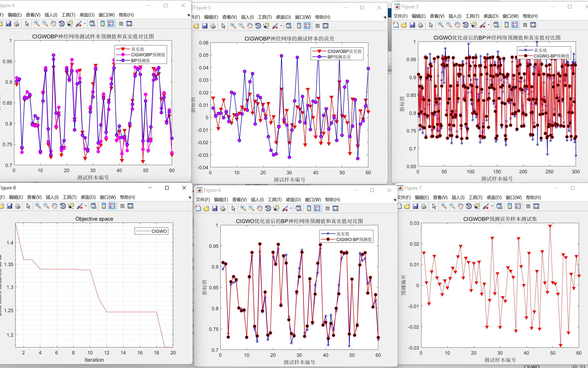
Task: Print Figure 4 using the printer icon
Action: coord(16,24)
